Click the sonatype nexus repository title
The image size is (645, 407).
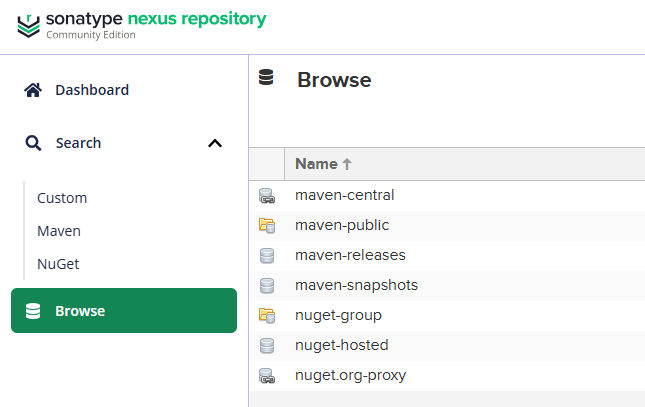(x=156, y=19)
